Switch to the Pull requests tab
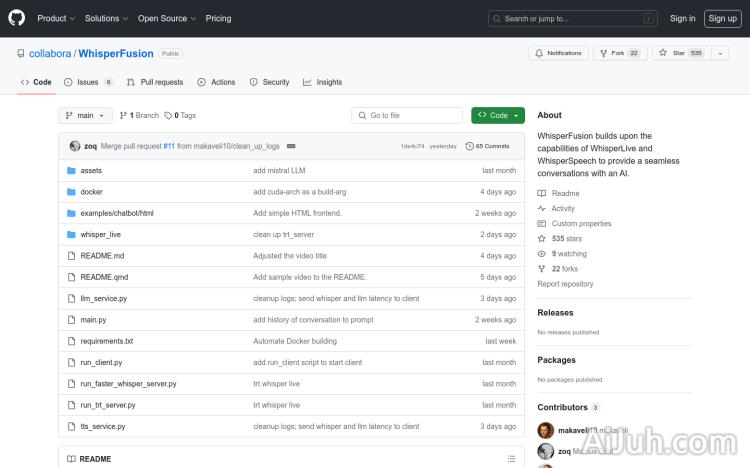This screenshot has height=468, width=750. pyautogui.click(x=155, y=82)
